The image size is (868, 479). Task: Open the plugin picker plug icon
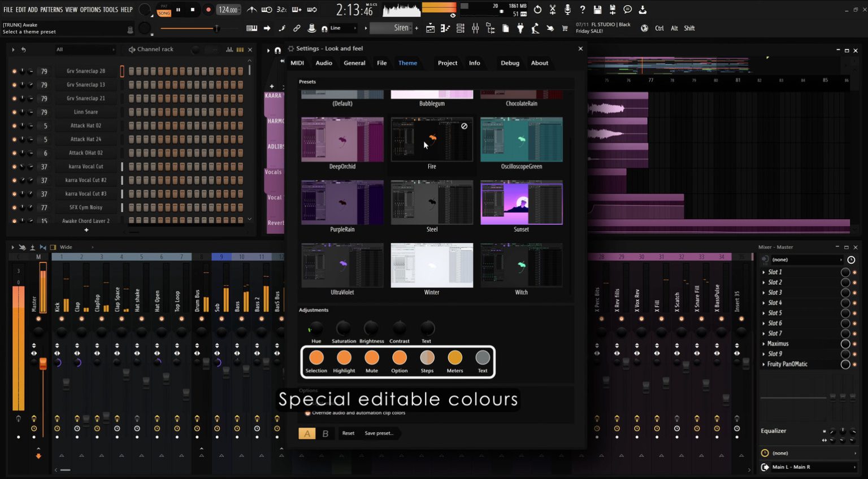[520, 28]
